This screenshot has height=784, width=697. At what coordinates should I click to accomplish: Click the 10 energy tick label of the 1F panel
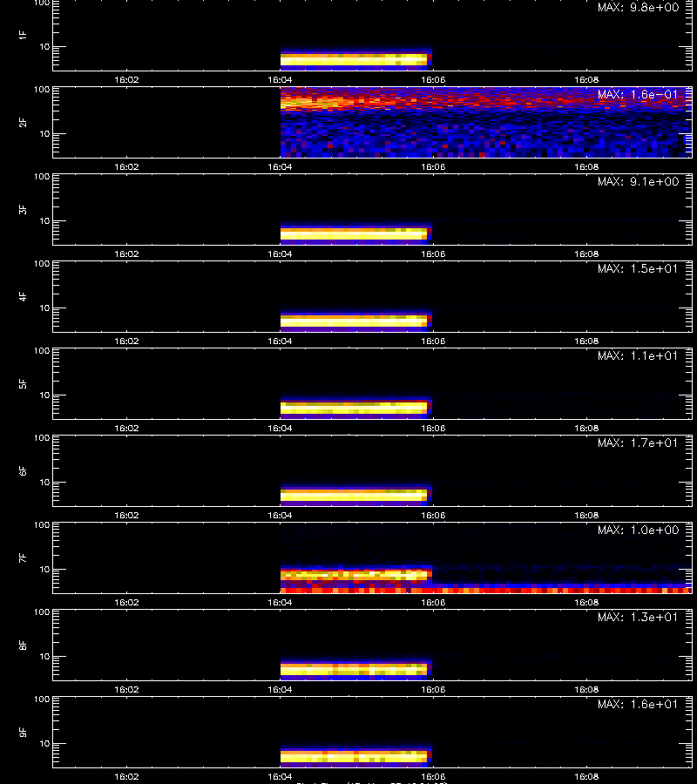click(x=44, y=46)
